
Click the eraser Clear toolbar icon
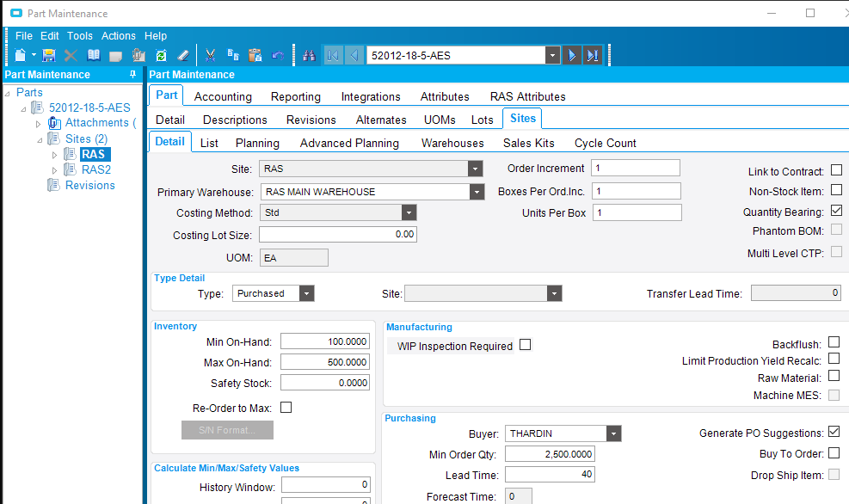[x=183, y=55]
